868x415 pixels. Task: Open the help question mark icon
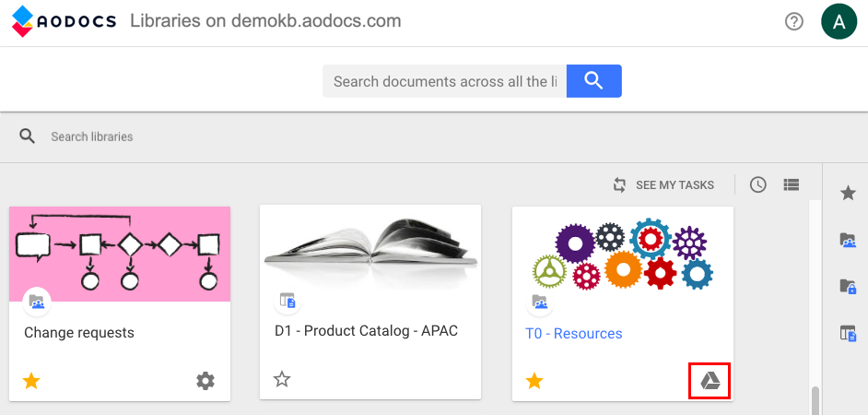(x=794, y=22)
